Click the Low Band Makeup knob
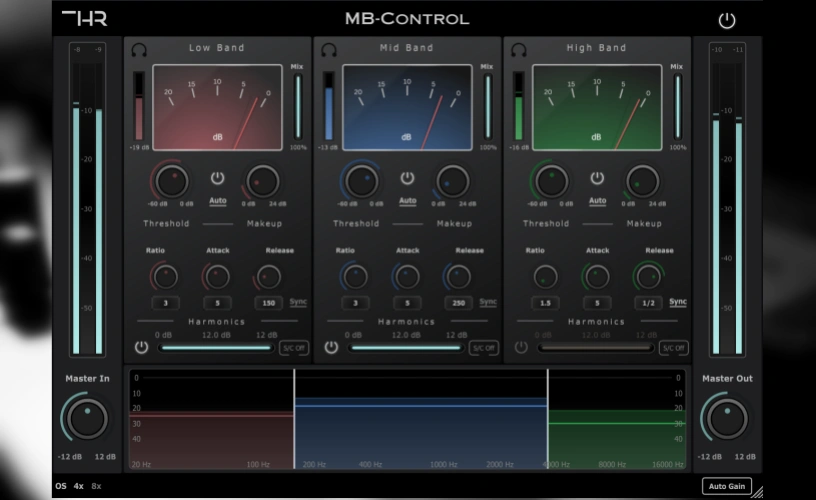 pos(263,181)
